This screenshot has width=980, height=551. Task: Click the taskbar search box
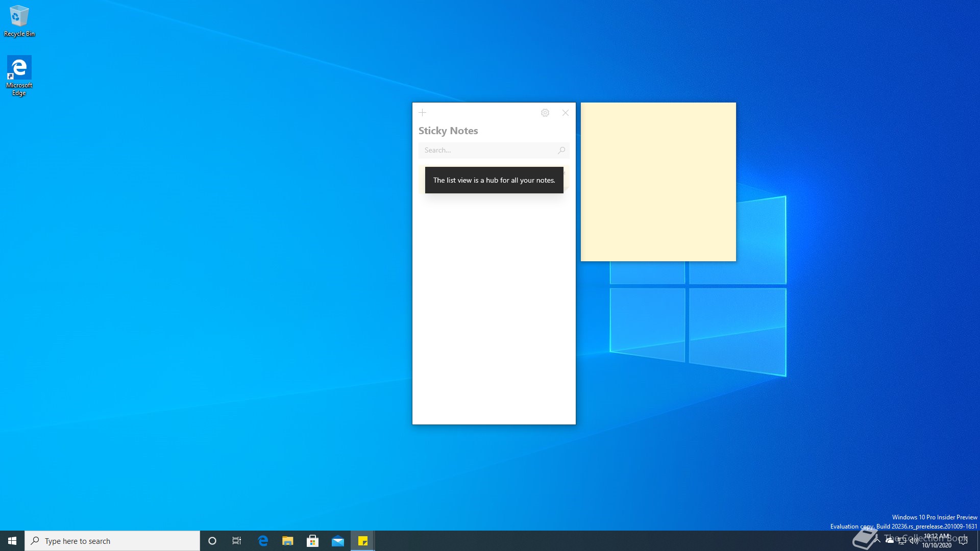click(112, 541)
